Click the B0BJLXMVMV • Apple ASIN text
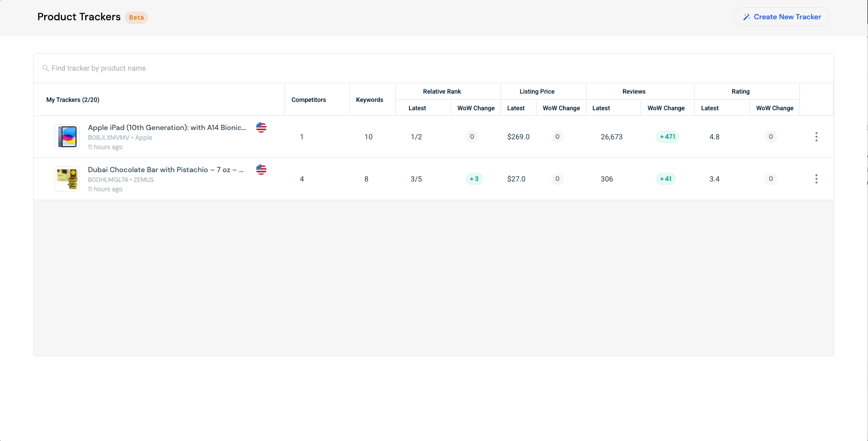868x441 pixels. point(120,138)
